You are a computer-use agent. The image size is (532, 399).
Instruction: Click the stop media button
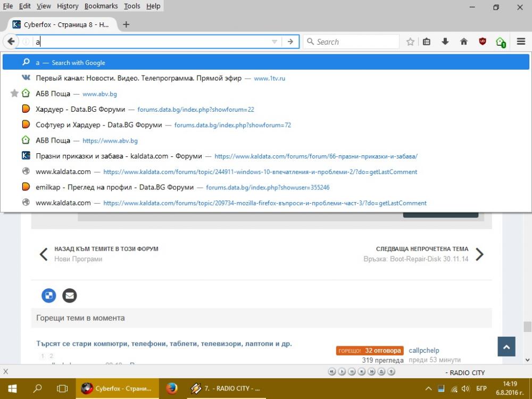click(362, 371)
